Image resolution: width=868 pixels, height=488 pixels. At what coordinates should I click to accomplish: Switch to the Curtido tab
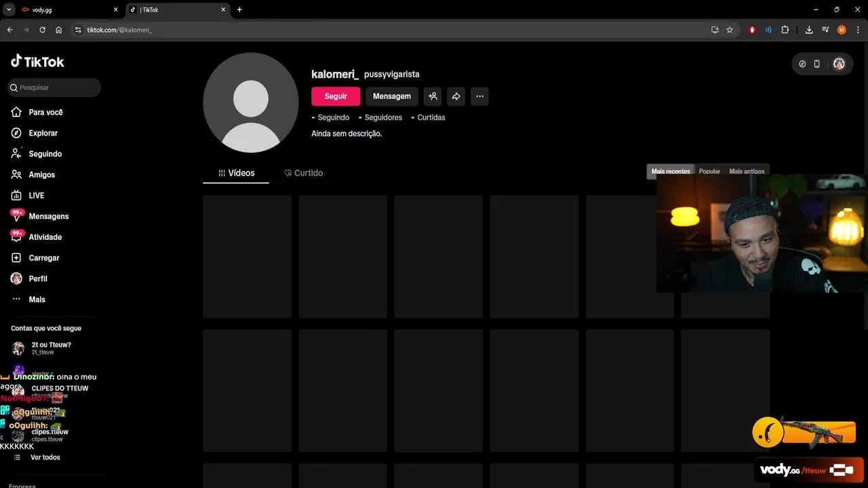point(303,173)
